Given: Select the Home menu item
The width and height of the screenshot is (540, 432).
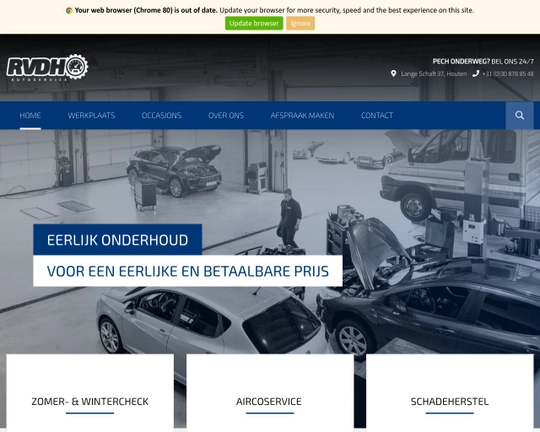Looking at the screenshot, I should [30, 115].
